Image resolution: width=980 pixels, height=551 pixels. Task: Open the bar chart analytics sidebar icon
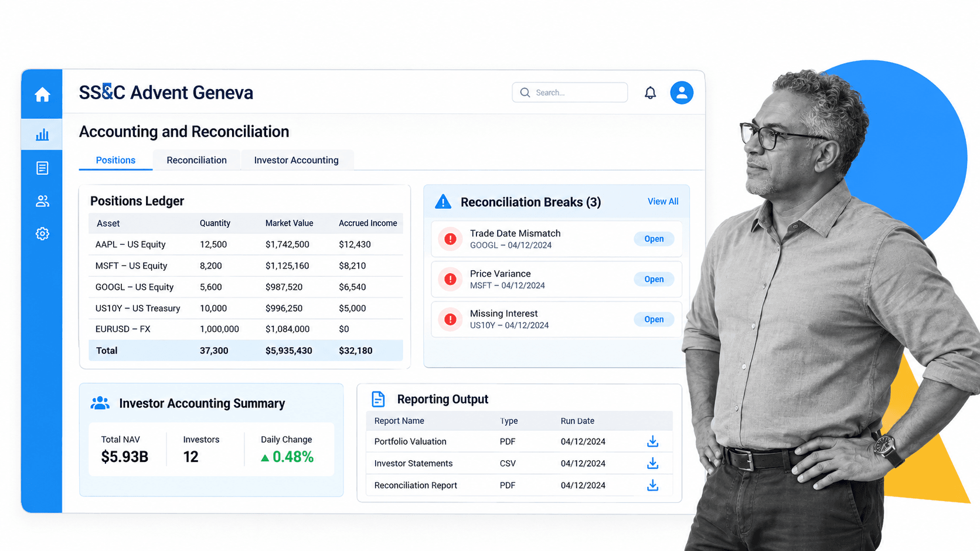[x=42, y=135]
